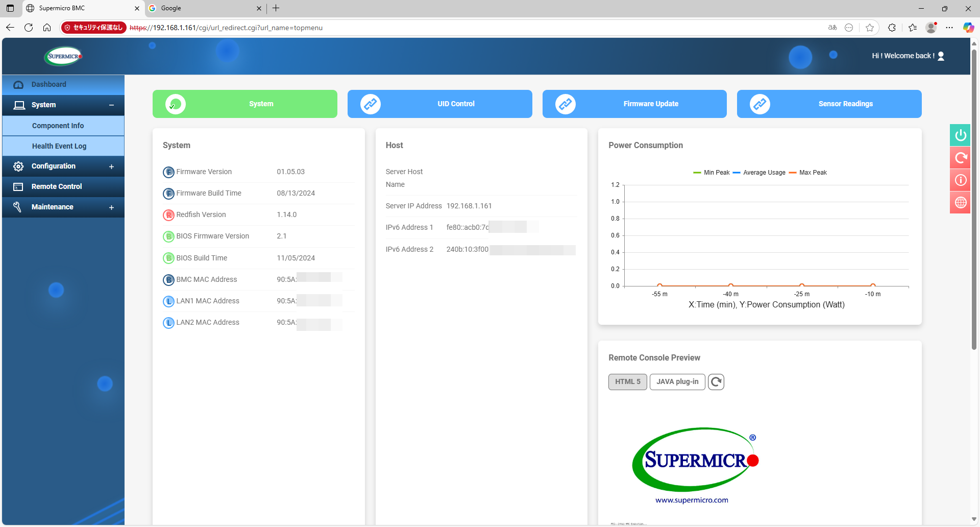Click the browser address bar
980x527 pixels.
459,28
